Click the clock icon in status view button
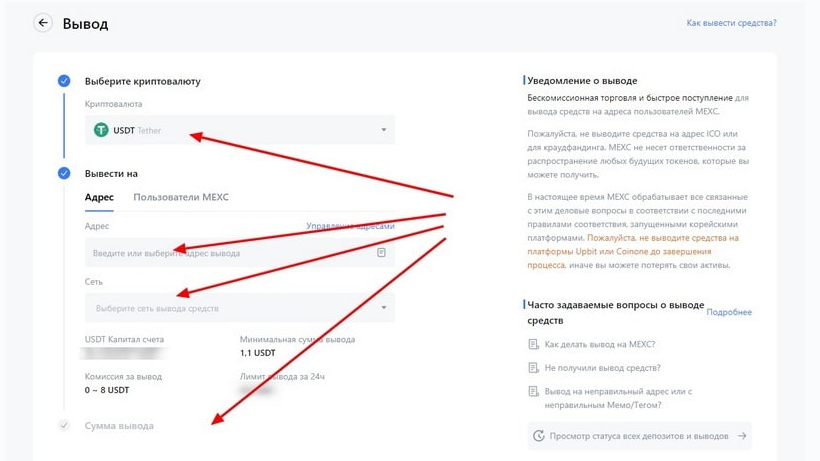Image resolution: width=820 pixels, height=461 pixels. pyautogui.click(x=540, y=436)
